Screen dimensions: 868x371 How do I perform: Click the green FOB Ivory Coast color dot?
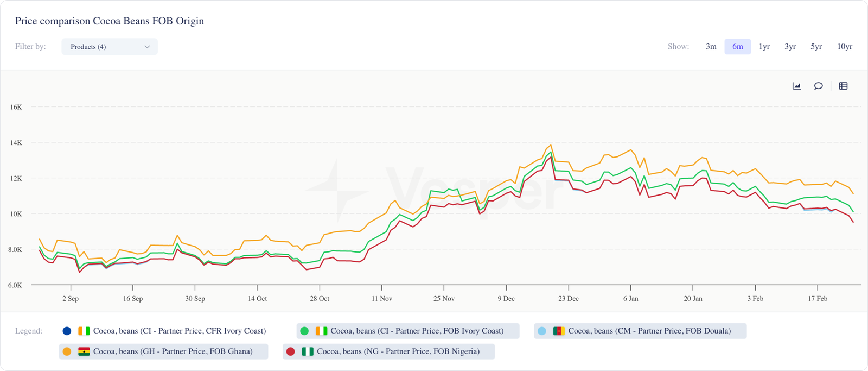304,331
